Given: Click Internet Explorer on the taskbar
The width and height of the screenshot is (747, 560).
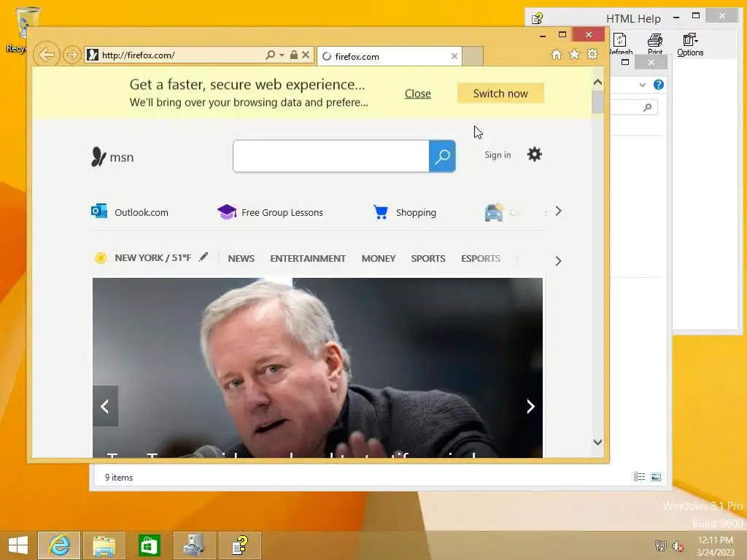Looking at the screenshot, I should 59,545.
